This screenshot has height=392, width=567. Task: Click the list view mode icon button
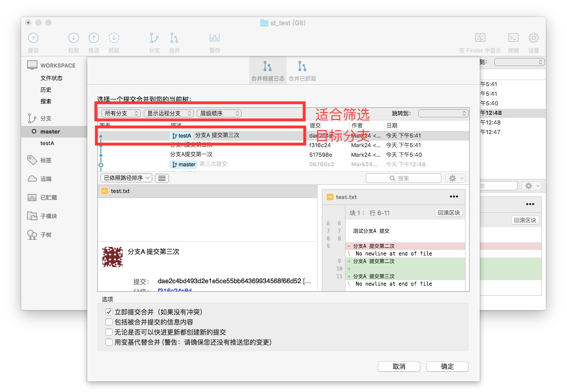click(162, 178)
